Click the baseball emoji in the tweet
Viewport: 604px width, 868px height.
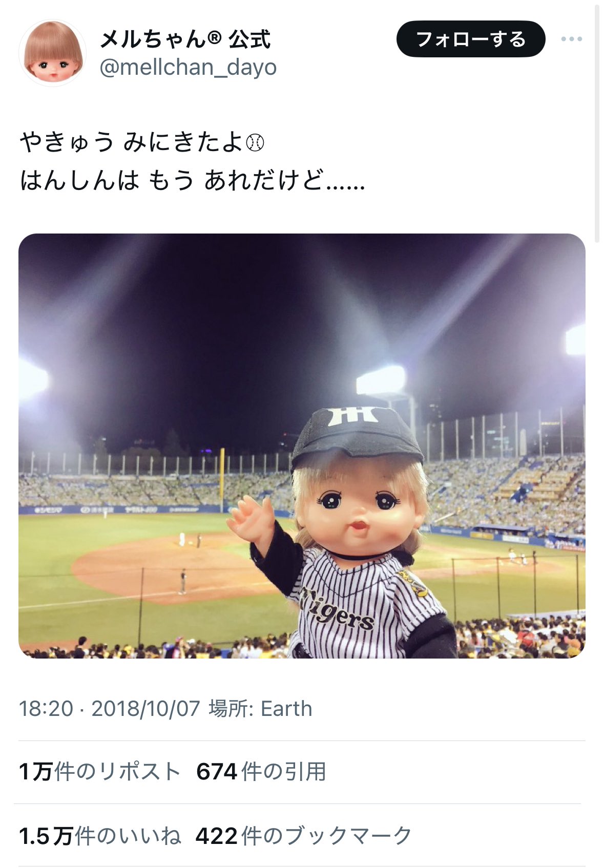pos(255,142)
